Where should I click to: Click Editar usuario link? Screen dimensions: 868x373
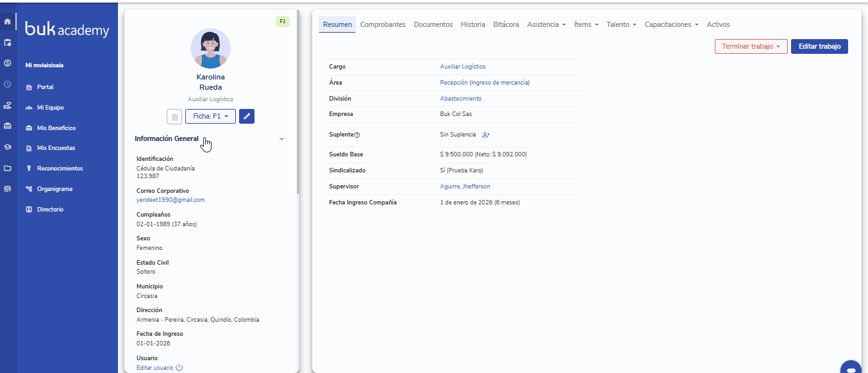coord(154,368)
